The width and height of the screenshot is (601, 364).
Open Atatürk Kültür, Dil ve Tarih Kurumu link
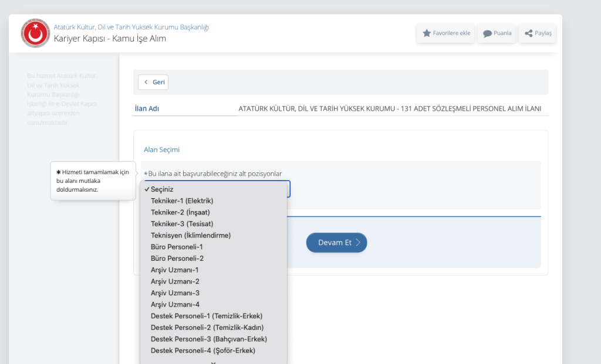tap(131, 27)
